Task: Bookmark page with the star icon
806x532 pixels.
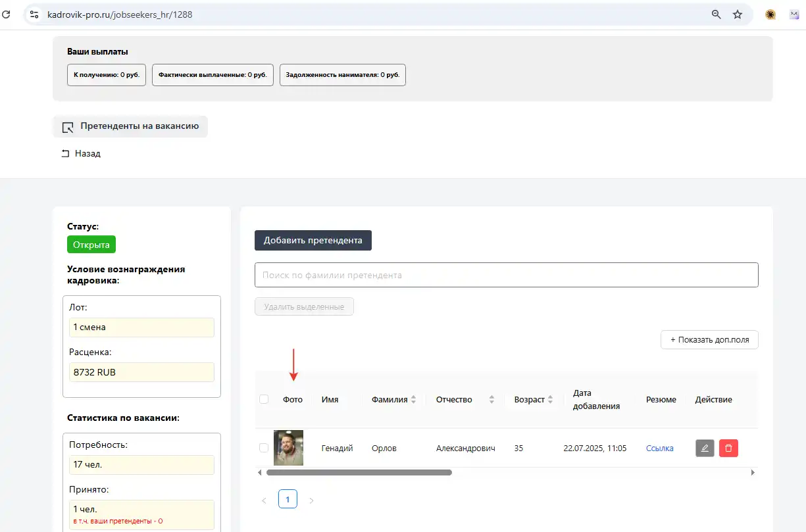Action: [x=738, y=14]
